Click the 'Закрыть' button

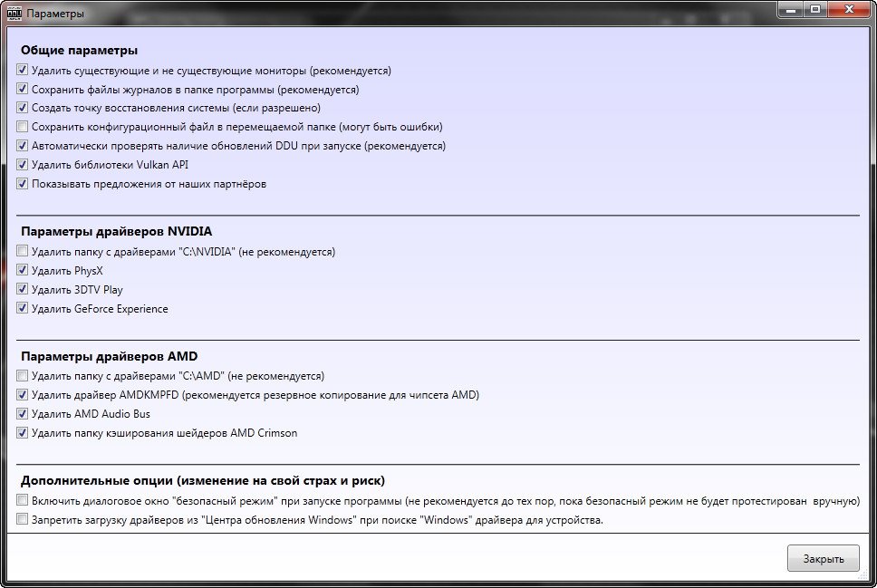[823, 558]
